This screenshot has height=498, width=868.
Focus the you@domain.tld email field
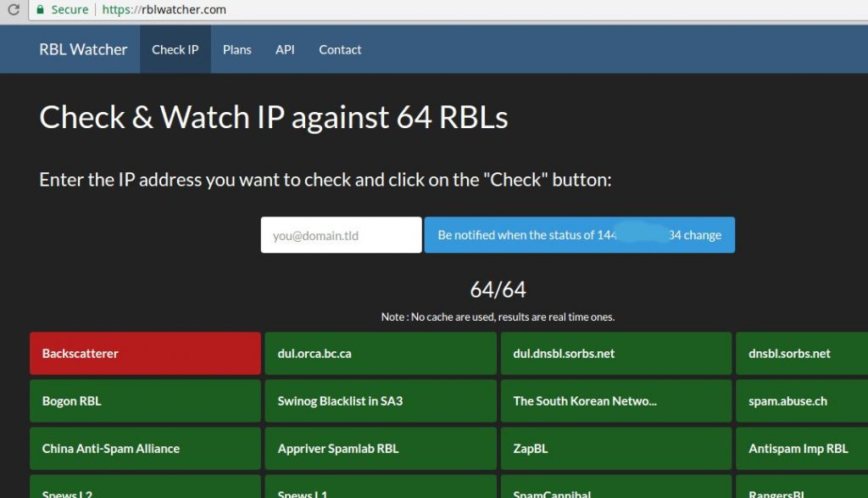tap(341, 235)
